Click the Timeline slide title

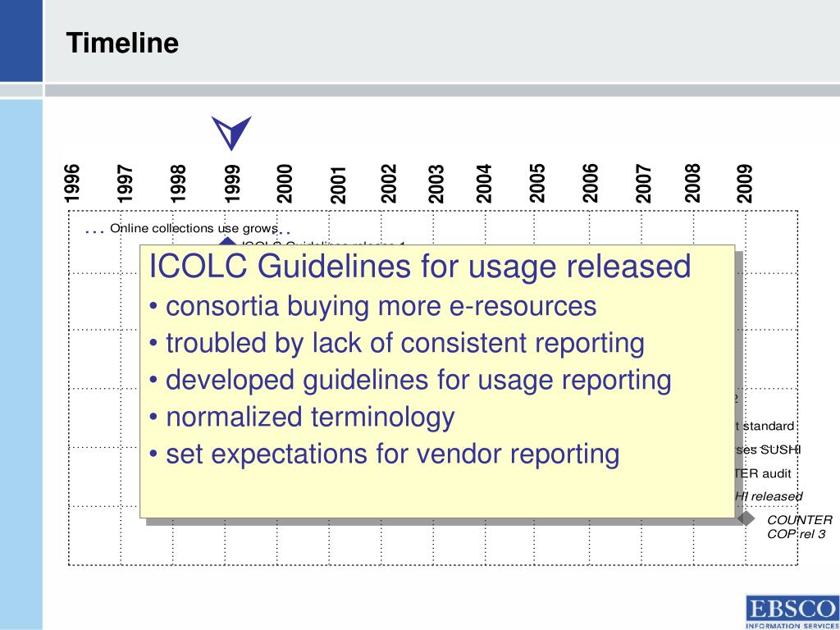click(122, 43)
